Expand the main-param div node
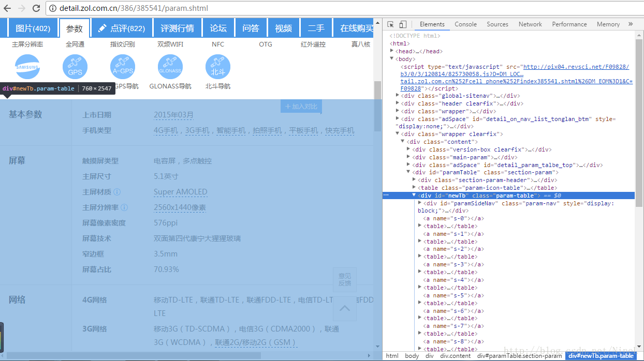 [409, 157]
